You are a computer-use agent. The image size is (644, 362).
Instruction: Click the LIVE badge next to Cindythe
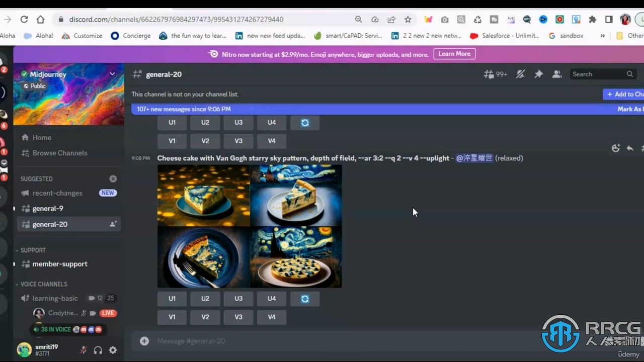(108, 313)
